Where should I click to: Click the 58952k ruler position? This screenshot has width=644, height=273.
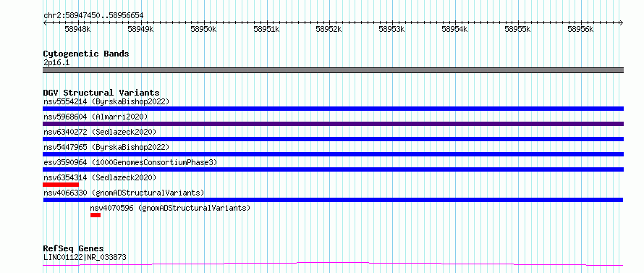(329, 30)
